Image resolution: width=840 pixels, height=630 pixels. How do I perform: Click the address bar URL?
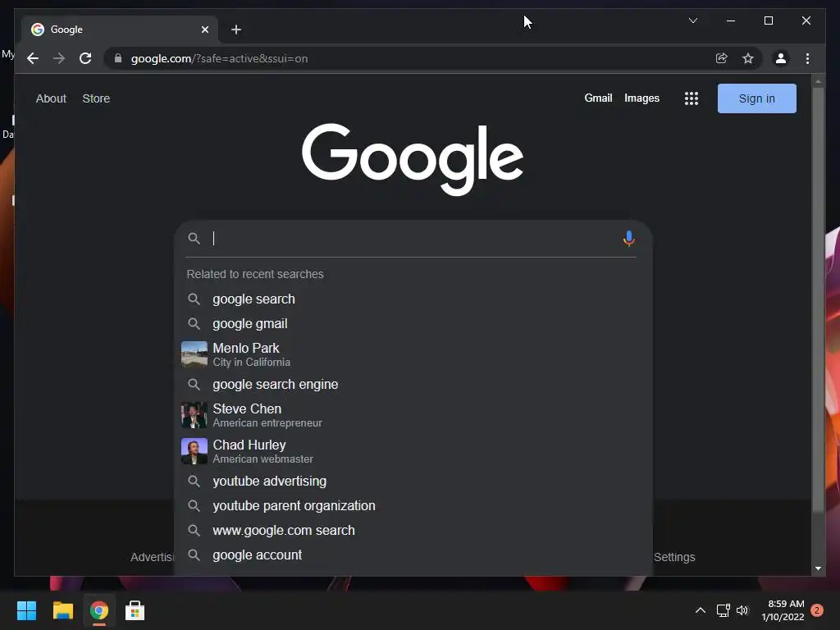219,58
